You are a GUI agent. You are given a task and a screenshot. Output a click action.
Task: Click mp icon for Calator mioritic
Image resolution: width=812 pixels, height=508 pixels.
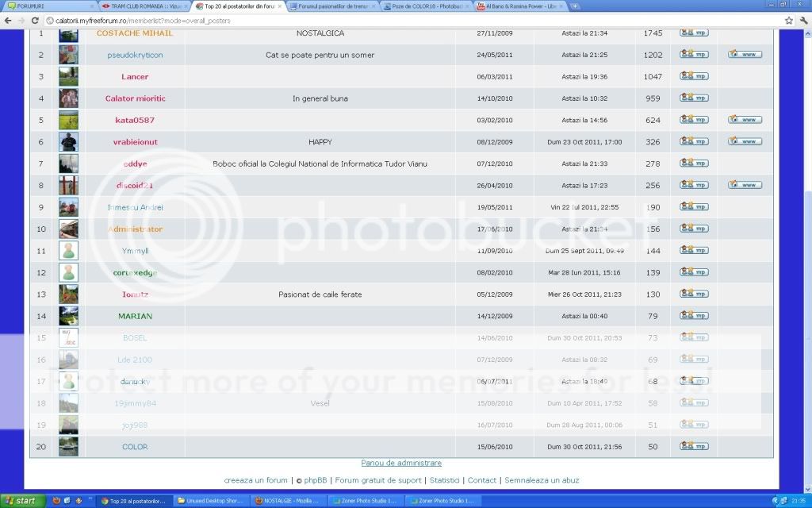694,98
